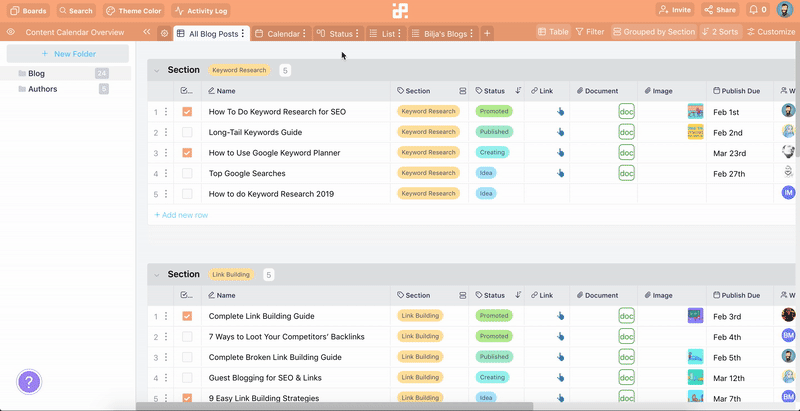The image size is (800, 411).
Task: Check Top Google Searches checkbox
Action: point(187,173)
